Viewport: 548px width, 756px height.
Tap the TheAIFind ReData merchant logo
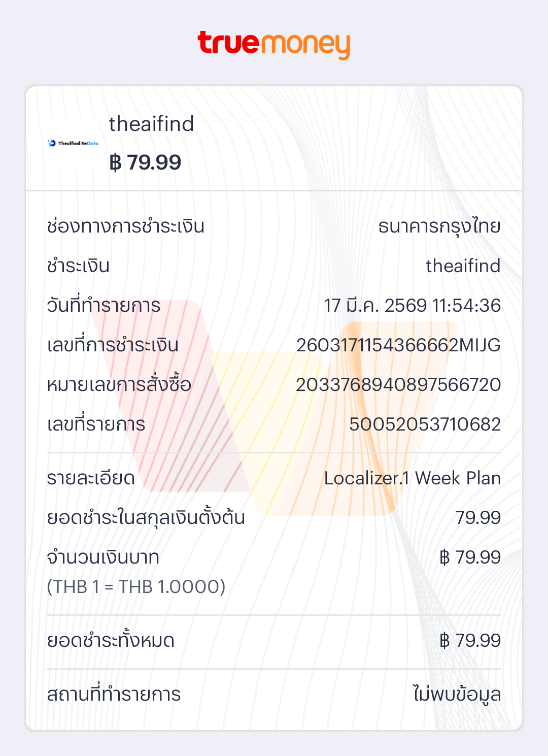click(74, 143)
